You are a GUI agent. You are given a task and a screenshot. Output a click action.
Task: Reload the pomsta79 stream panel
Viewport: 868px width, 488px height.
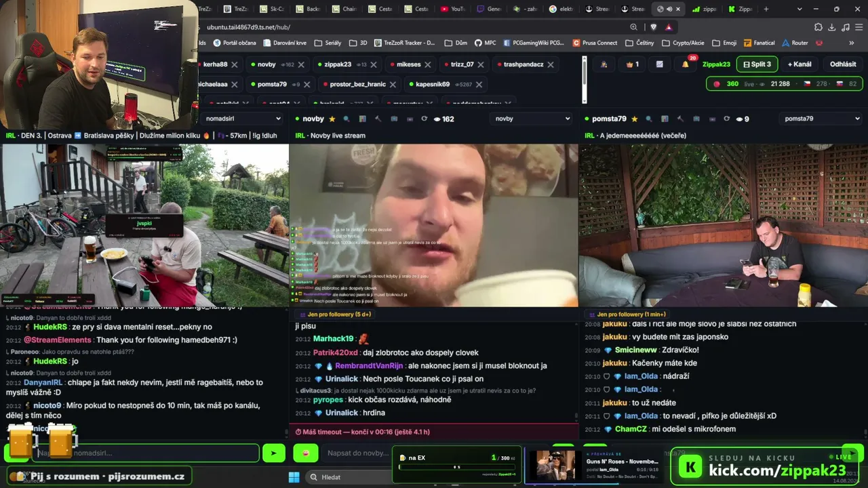[x=727, y=119]
